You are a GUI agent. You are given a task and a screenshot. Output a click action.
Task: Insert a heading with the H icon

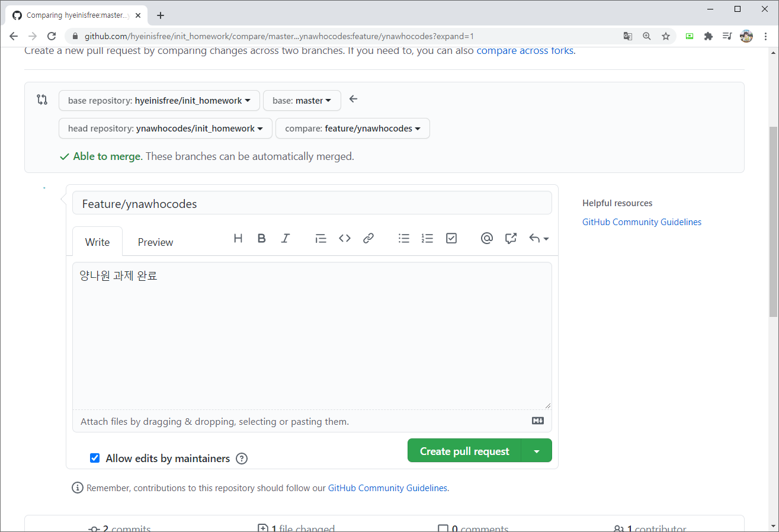point(238,238)
